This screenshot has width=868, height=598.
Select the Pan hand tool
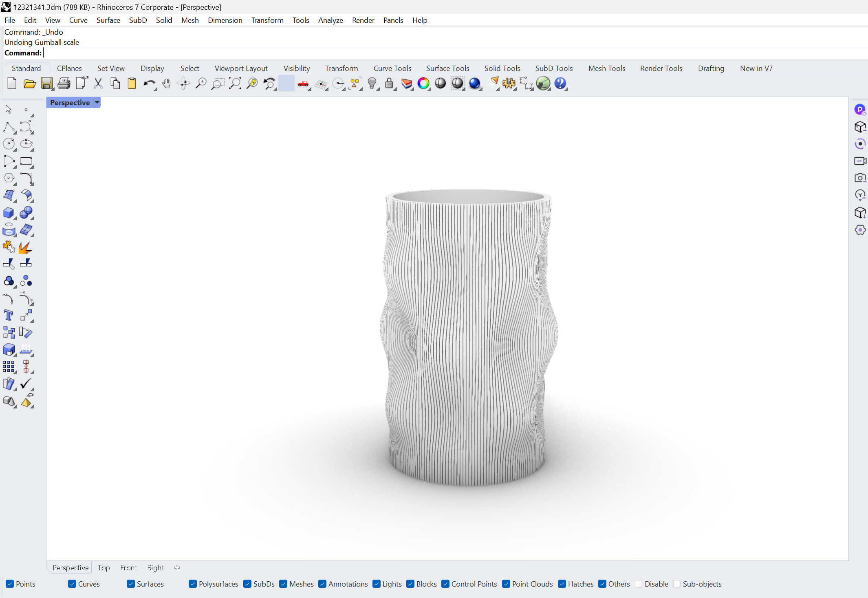[x=166, y=84]
